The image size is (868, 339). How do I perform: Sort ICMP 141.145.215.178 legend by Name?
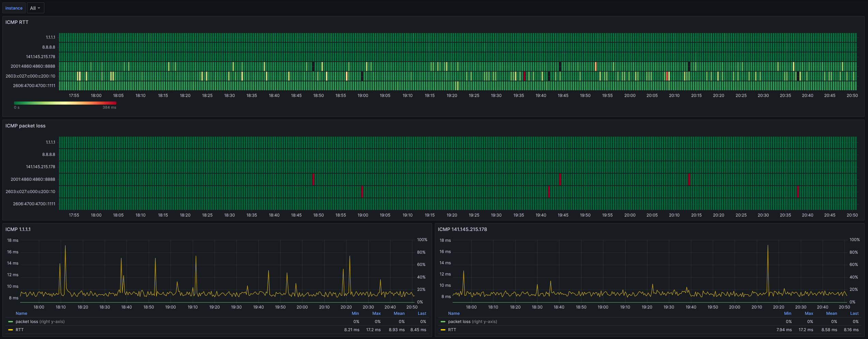[x=454, y=313]
